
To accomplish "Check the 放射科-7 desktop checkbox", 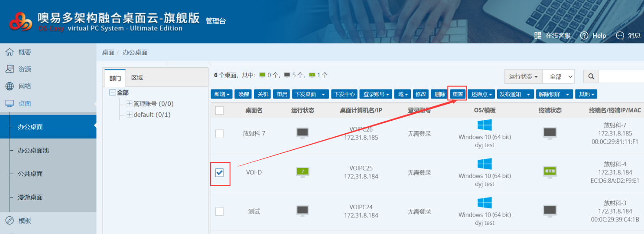I will point(220,134).
